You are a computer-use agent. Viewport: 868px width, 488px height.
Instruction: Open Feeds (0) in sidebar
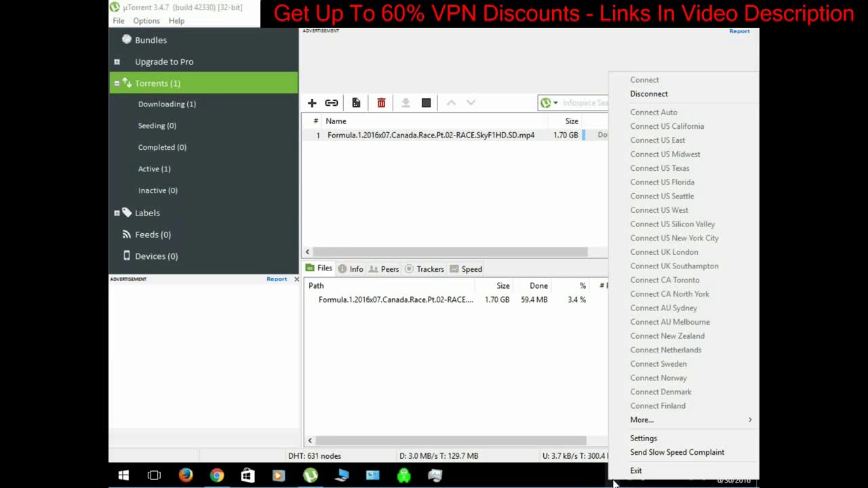(x=153, y=235)
